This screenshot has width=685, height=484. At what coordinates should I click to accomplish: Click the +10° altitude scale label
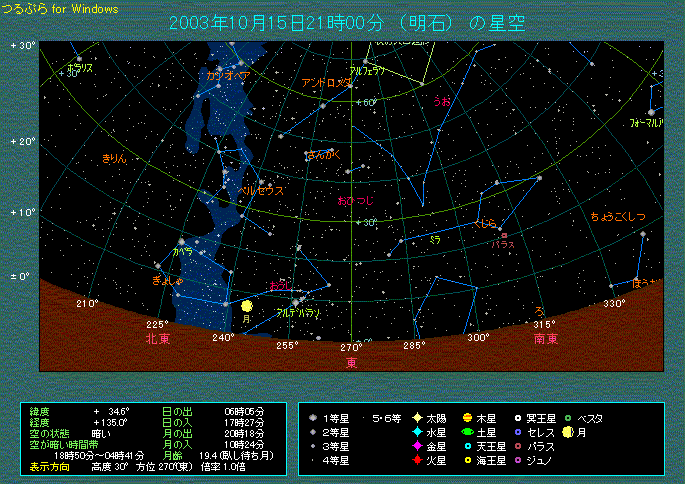[x=23, y=213]
